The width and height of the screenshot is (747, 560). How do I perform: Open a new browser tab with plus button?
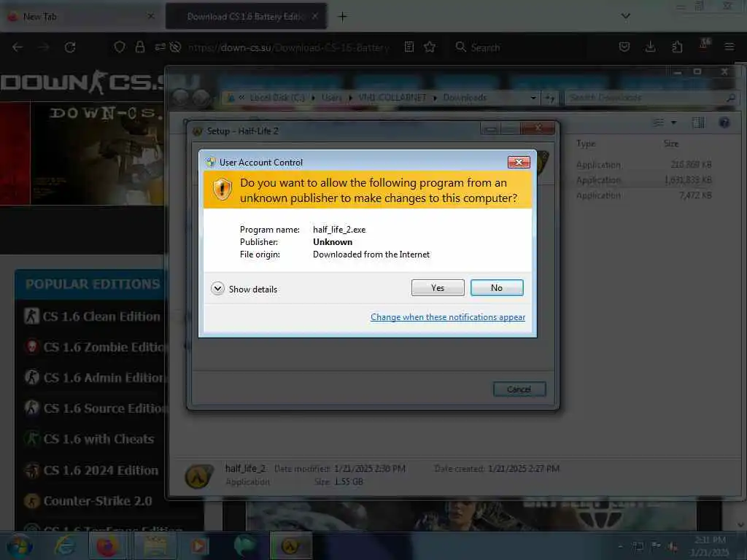pyautogui.click(x=343, y=17)
